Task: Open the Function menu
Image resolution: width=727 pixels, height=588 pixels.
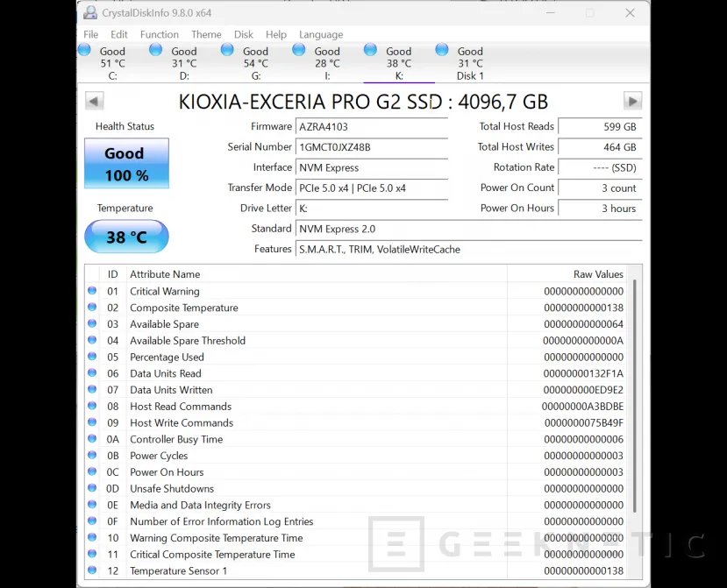Action: pos(159,34)
